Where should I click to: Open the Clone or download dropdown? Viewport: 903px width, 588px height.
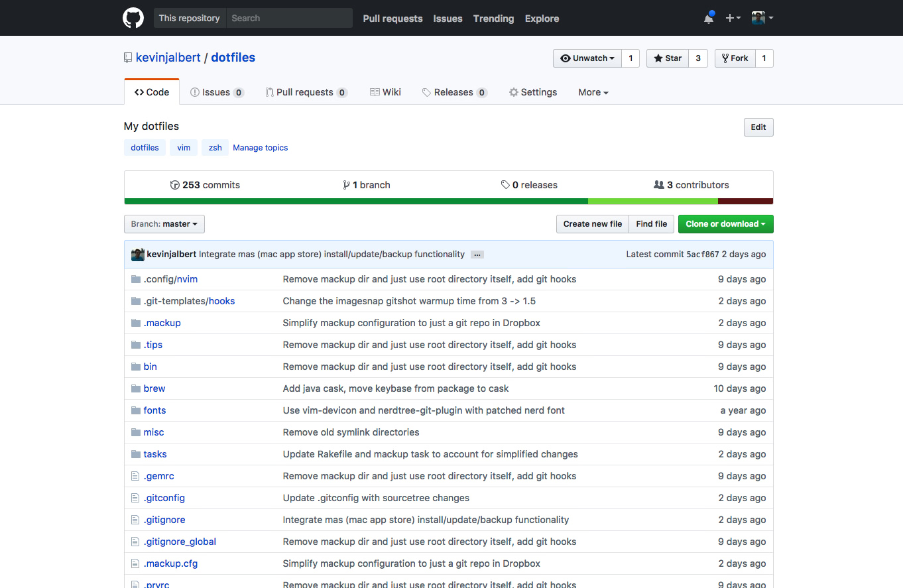pos(725,224)
